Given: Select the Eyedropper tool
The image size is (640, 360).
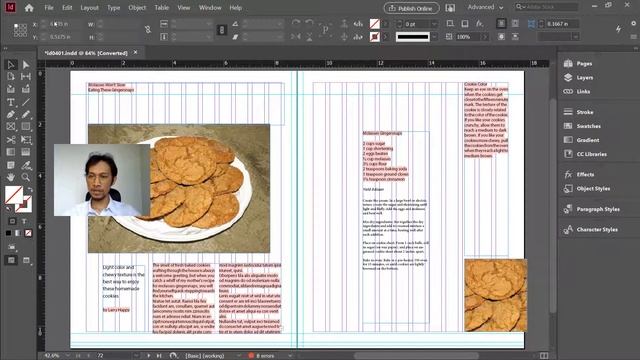Looking at the screenshot, I should [x=26, y=165].
